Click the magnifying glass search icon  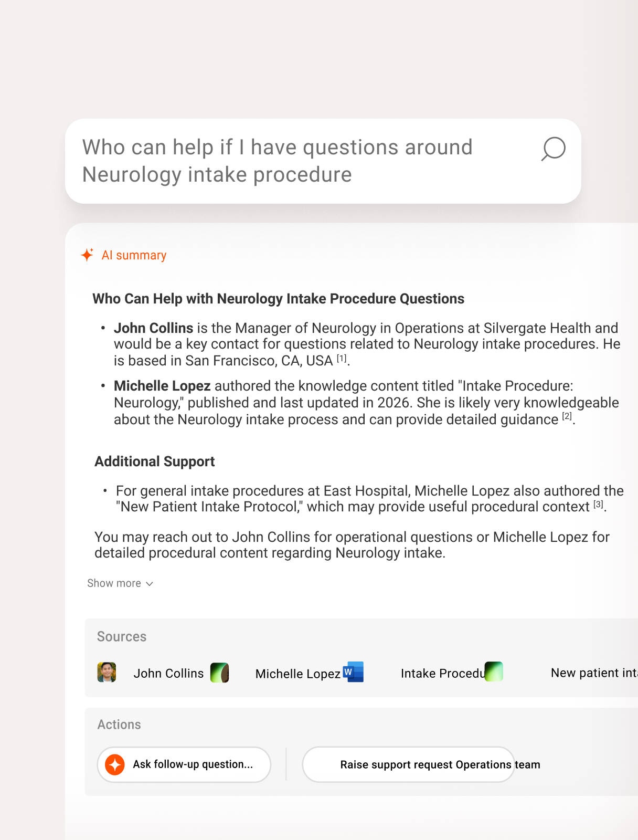pos(553,149)
